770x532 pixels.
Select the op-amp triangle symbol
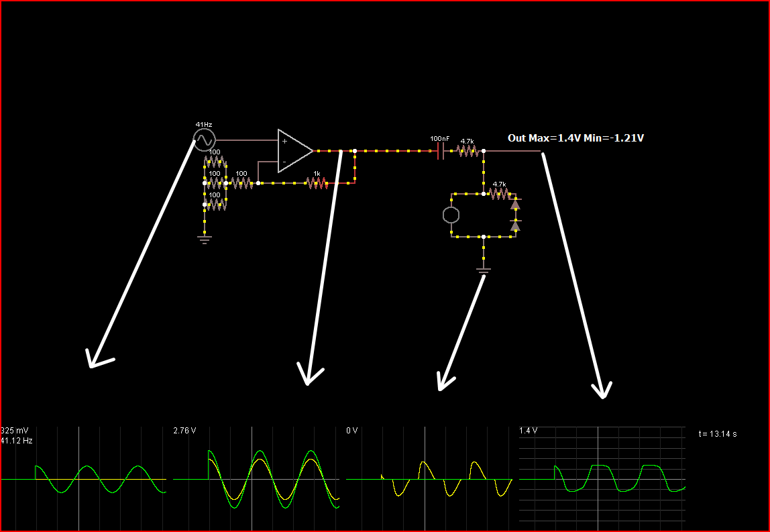294,151
